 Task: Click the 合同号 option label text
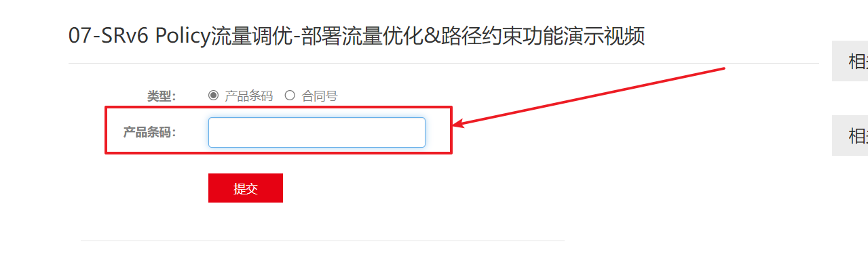pyautogui.click(x=320, y=96)
